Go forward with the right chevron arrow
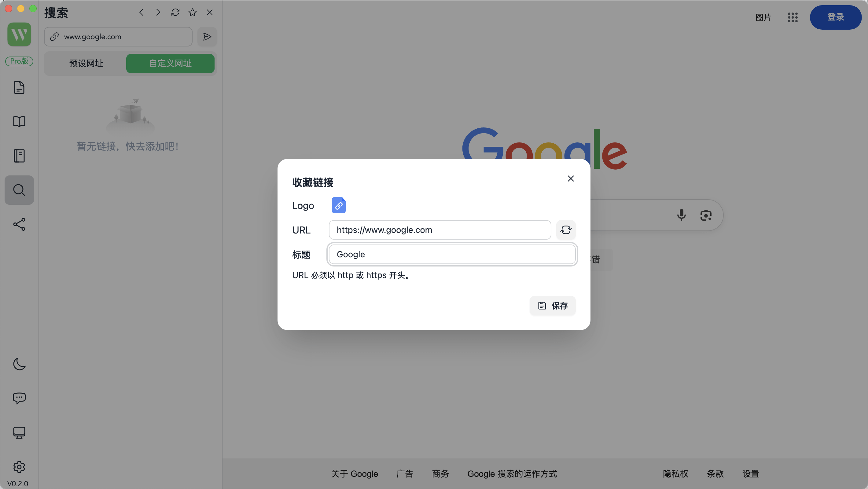 click(158, 13)
